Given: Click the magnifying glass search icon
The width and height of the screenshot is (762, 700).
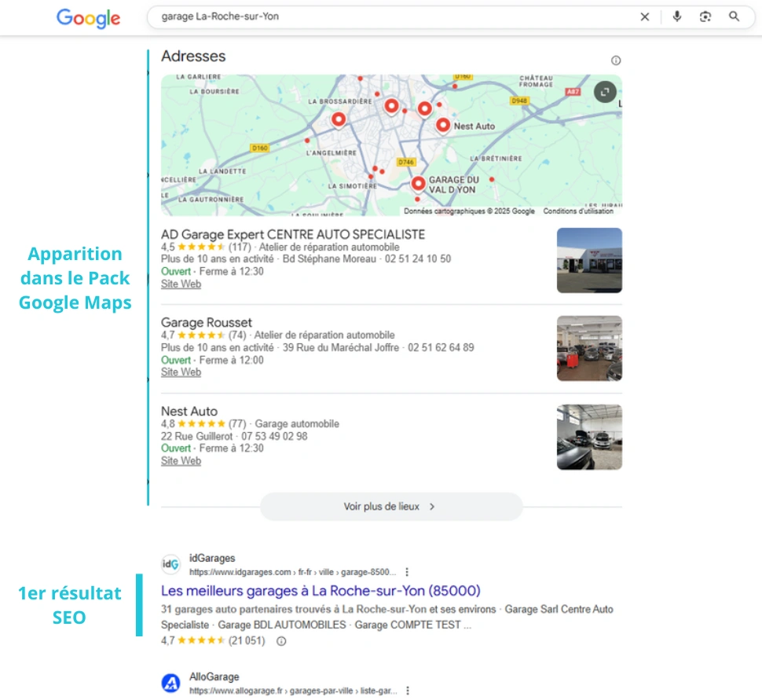Looking at the screenshot, I should point(735,16).
